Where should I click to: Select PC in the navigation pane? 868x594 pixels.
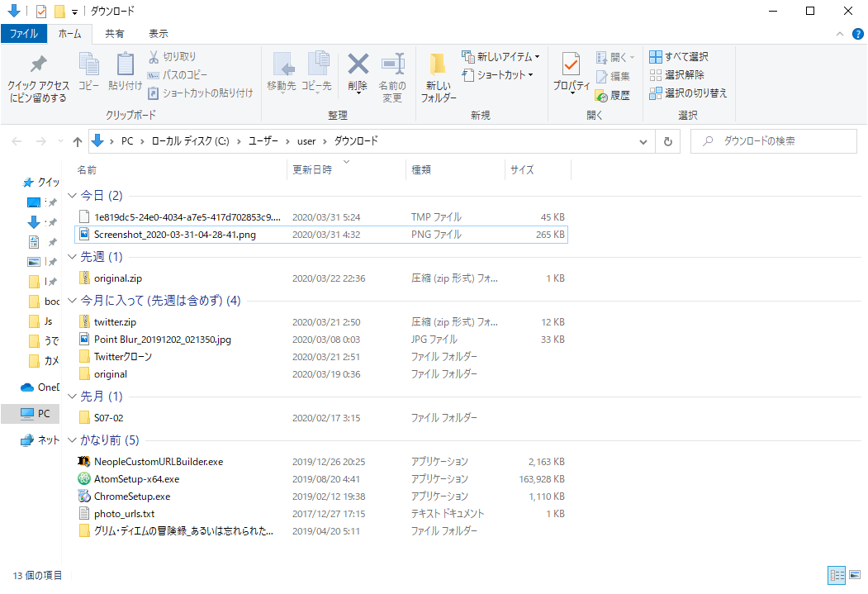[x=31, y=414]
